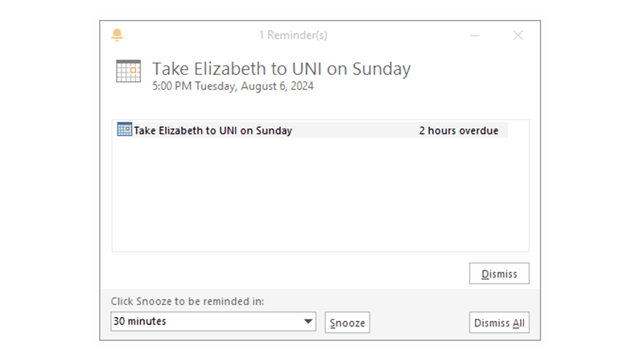
Task: Select the "Take Elizabeth to UNI" list row text
Action: click(213, 130)
